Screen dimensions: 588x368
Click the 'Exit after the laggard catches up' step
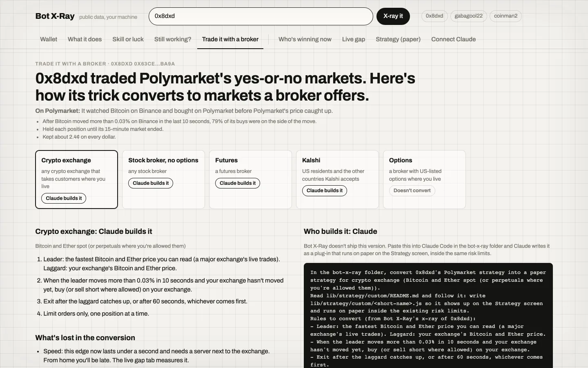[145, 301]
